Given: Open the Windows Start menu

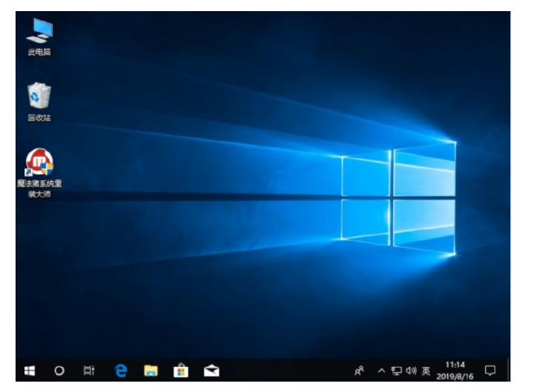Looking at the screenshot, I should (x=30, y=370).
